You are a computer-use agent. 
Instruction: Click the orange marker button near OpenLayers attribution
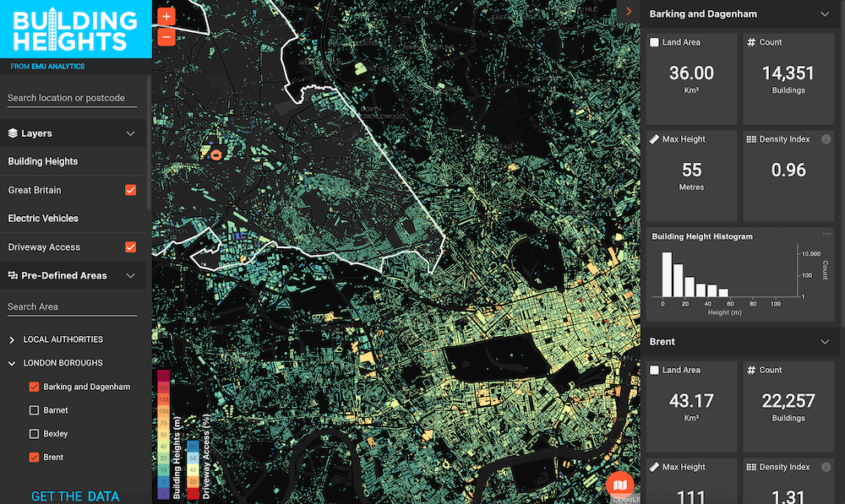[621, 485]
